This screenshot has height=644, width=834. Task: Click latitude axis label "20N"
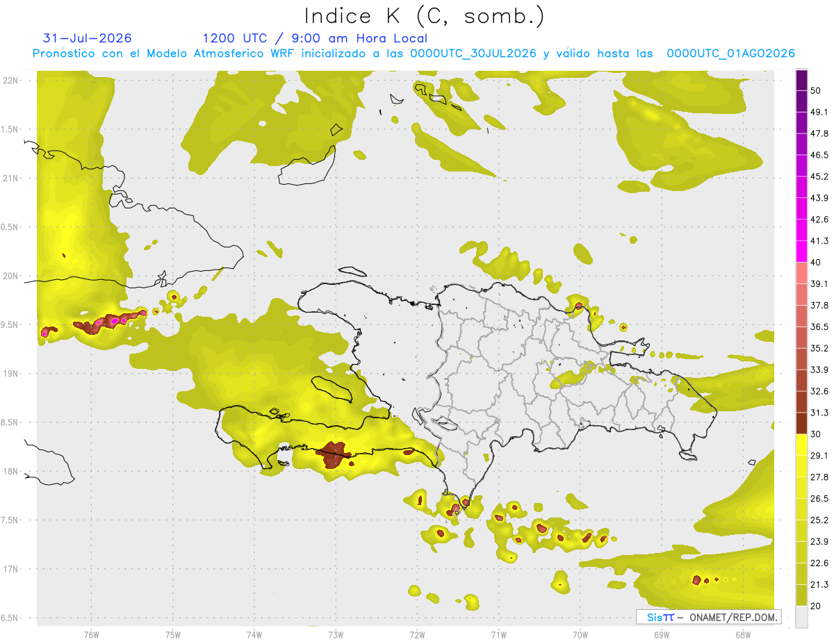(x=12, y=276)
